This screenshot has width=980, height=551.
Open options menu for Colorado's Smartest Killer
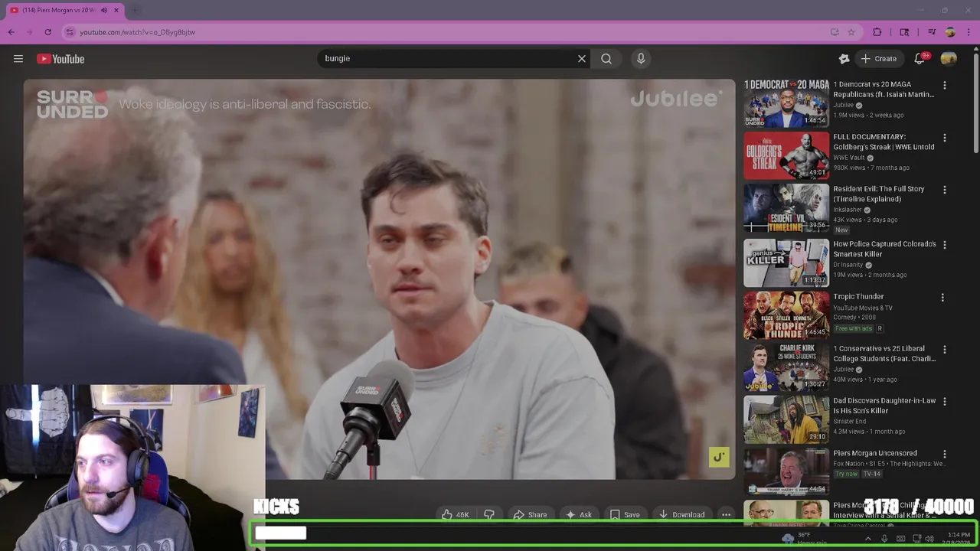[x=944, y=245]
